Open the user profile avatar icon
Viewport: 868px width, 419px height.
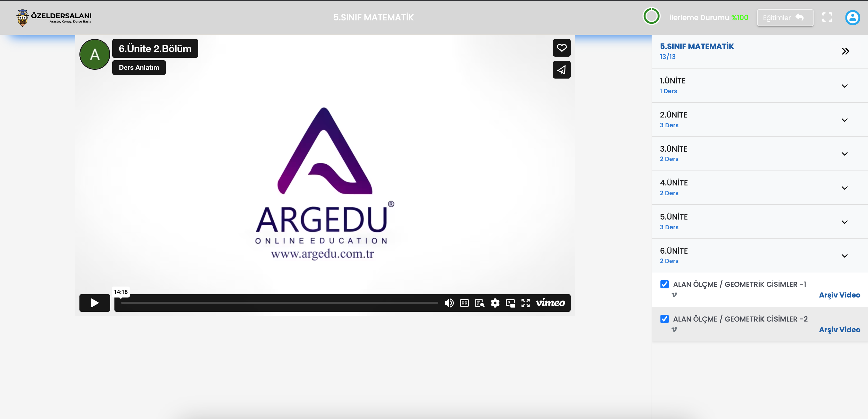point(852,18)
